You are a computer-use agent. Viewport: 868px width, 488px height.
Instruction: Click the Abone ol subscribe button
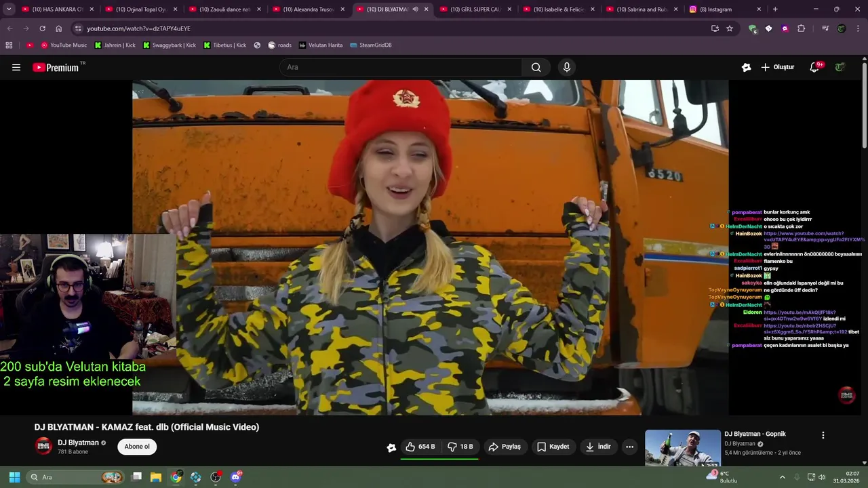(137, 447)
